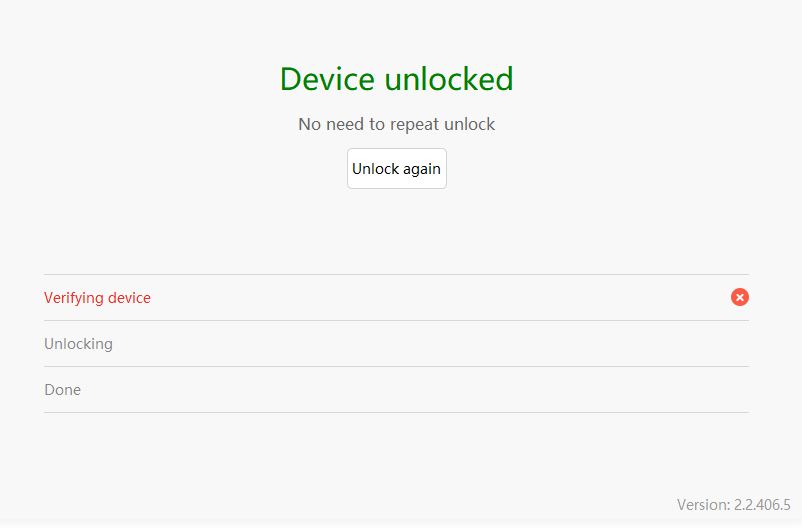Select the Verifying device step label
Screen dimensions: 802x528
[97, 298]
